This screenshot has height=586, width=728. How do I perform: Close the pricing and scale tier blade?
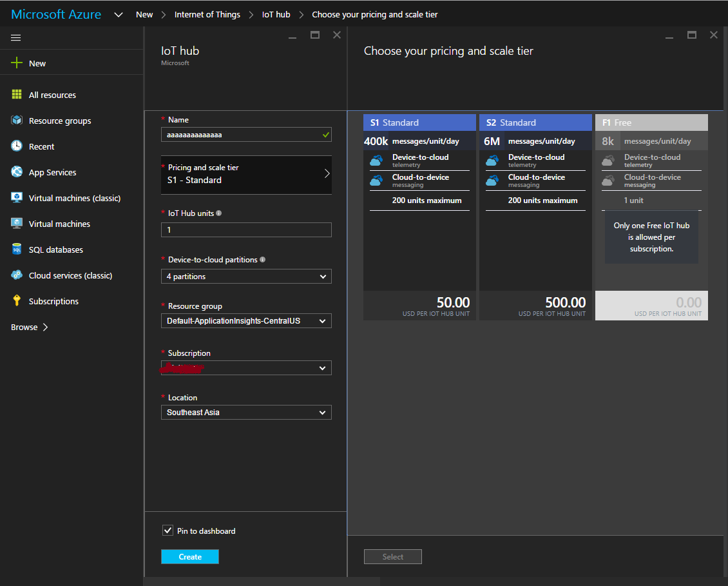714,35
